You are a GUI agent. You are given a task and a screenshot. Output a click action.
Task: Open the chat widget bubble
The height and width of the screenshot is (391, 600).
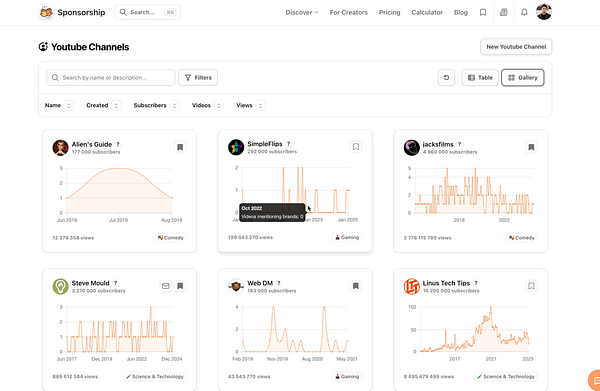[594, 380]
